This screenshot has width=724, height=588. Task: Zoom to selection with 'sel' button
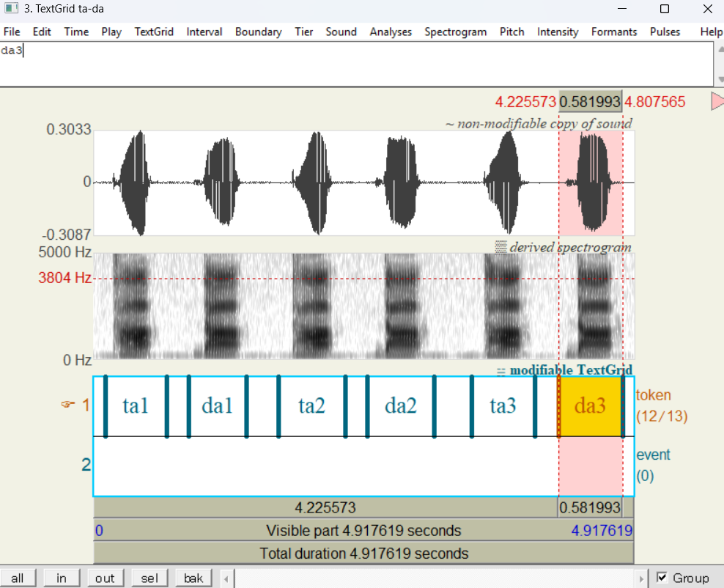pyautogui.click(x=149, y=578)
